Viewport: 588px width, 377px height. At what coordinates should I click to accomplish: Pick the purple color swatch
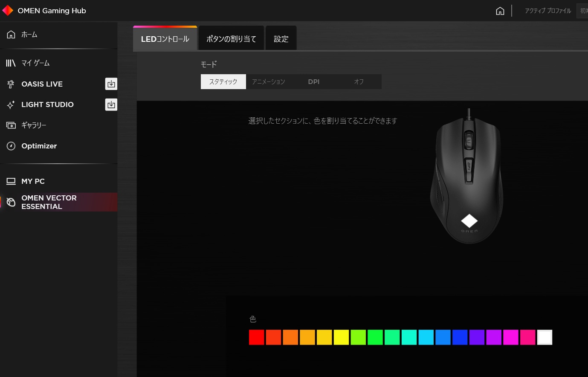click(x=494, y=337)
